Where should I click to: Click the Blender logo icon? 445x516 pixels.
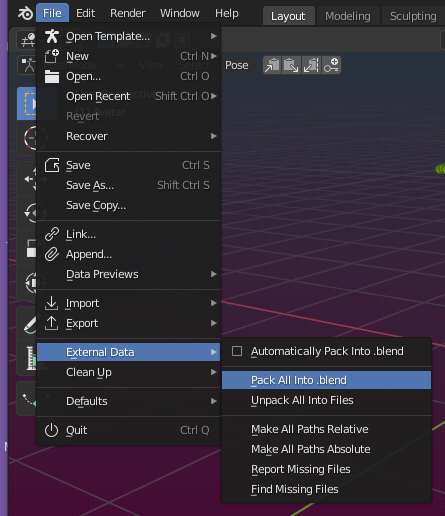(x=25, y=13)
